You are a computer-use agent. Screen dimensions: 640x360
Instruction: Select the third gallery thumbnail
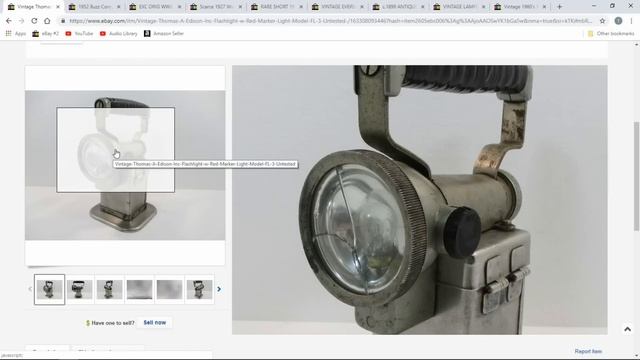coord(109,289)
